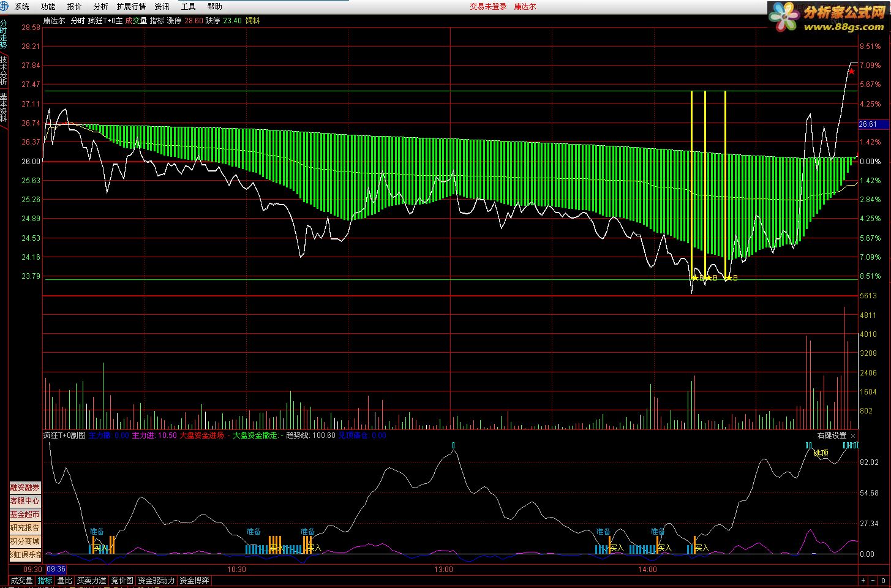This screenshot has width=891, height=588.
Task: Open the 报价 menu
Action: pyautogui.click(x=74, y=7)
